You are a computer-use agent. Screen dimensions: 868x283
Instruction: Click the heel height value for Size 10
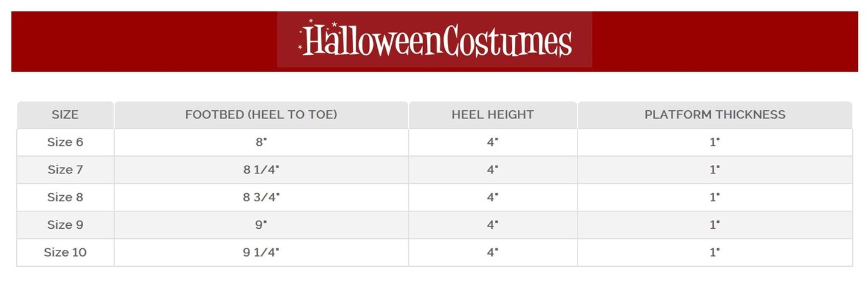(x=492, y=252)
